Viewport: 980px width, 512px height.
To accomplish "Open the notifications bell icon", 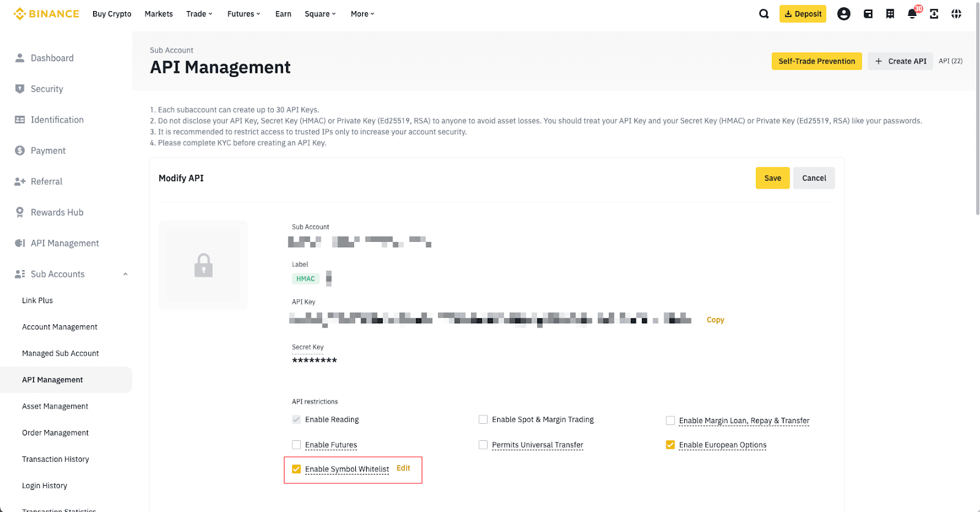I will click(912, 14).
